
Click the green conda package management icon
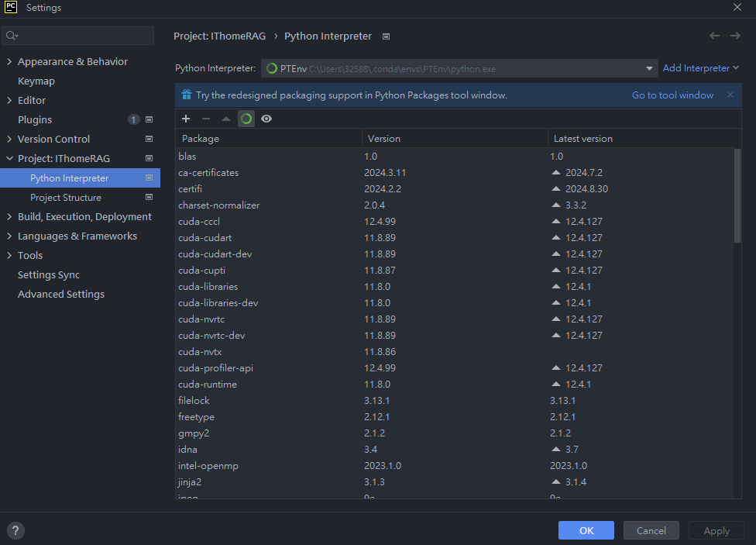point(246,119)
